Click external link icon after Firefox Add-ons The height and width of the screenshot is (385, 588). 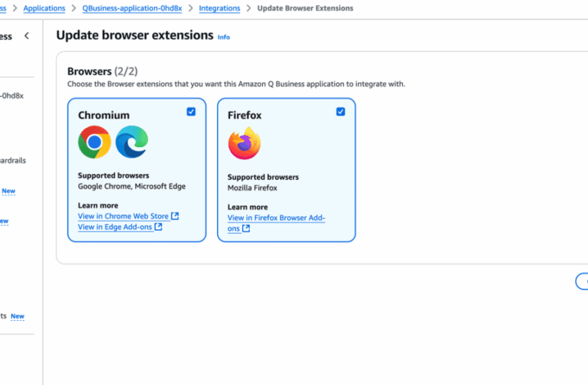pyautogui.click(x=246, y=228)
